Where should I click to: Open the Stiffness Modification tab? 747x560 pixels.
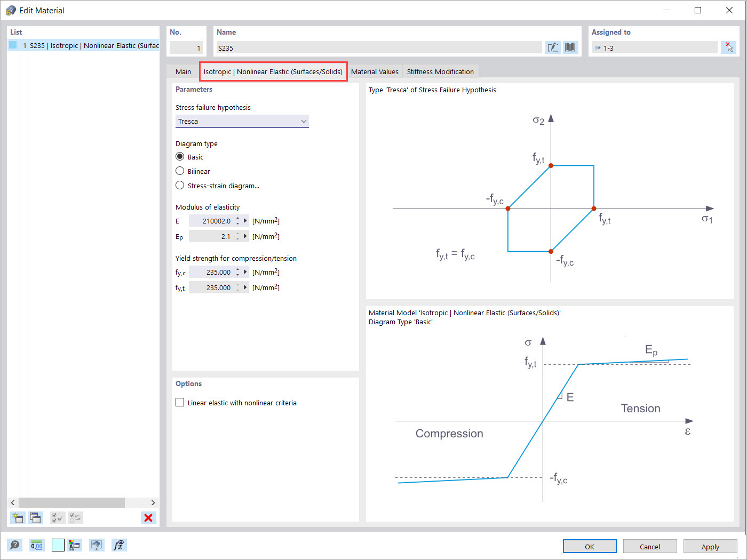click(440, 71)
